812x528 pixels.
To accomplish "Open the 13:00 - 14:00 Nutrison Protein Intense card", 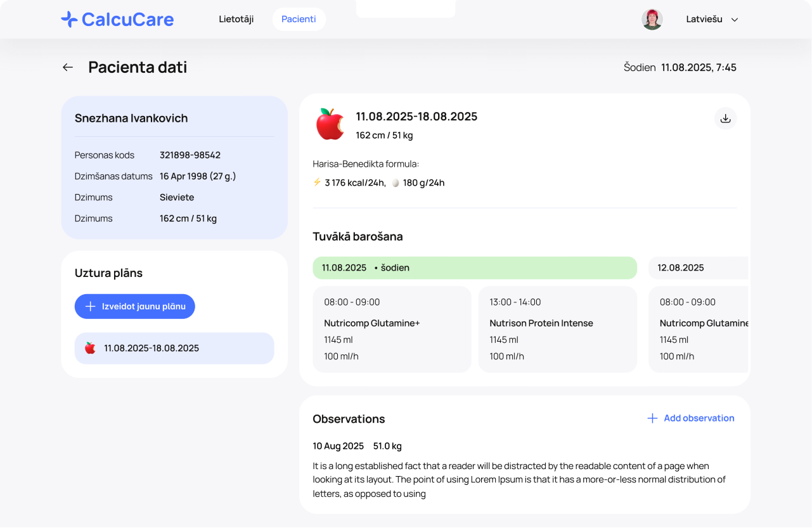I will click(x=557, y=329).
